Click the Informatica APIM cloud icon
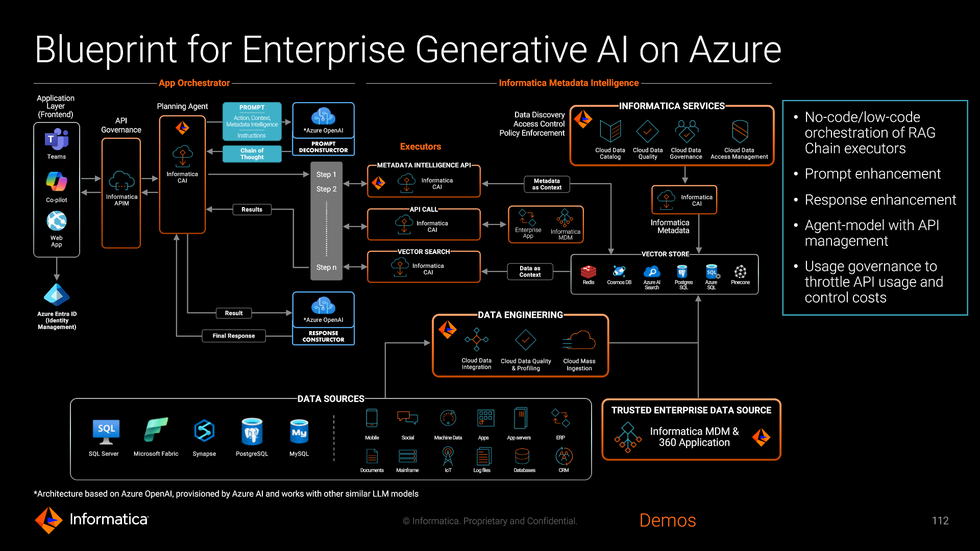 121,180
